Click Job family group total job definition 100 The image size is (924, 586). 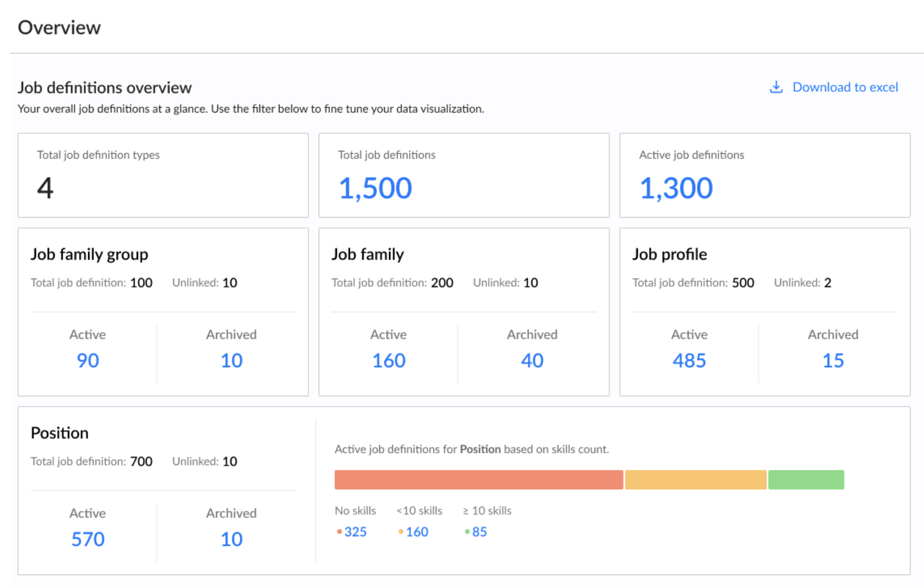pyautogui.click(x=141, y=283)
